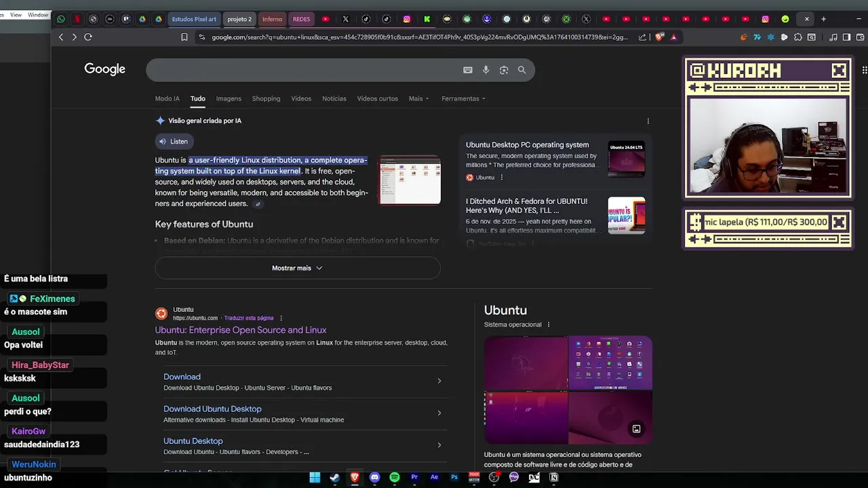The width and height of the screenshot is (868, 488).
Task: Click the share icon in the address bar
Action: click(x=642, y=37)
